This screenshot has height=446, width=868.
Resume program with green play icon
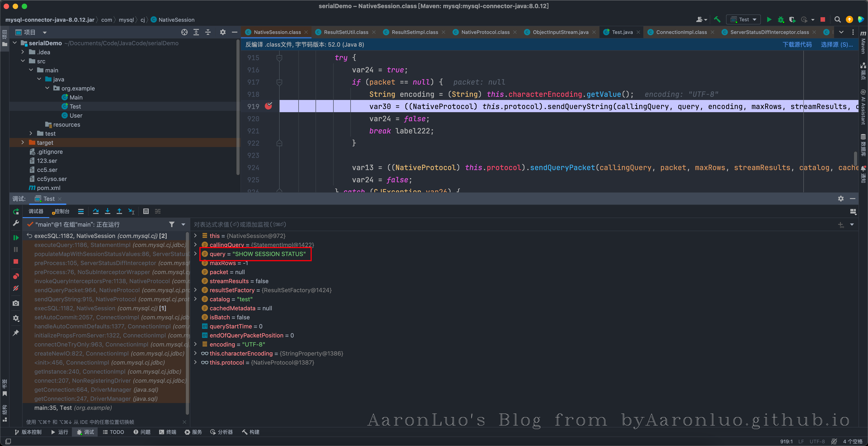tap(16, 238)
